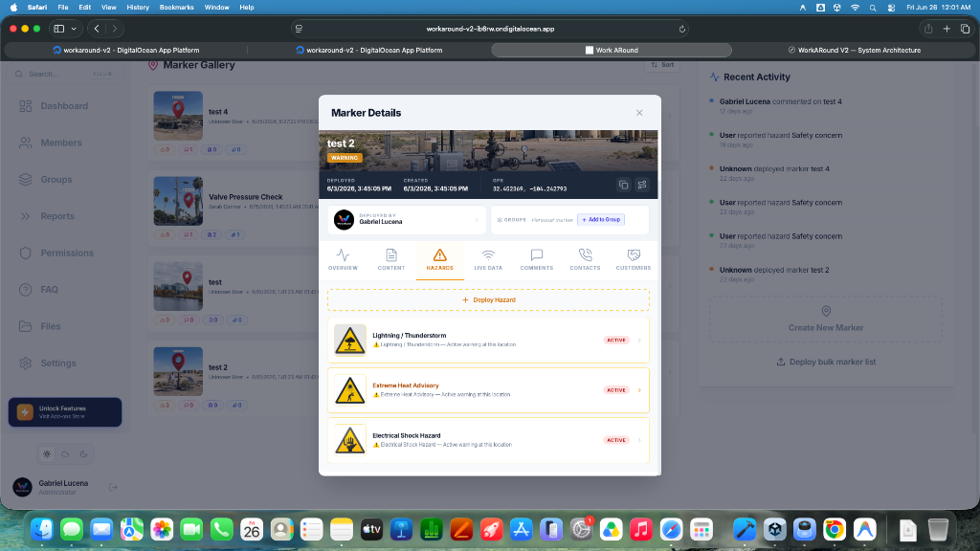The image size is (980, 551).
Task: Expand the Electrical Shock Hazard row
Action: tap(488, 440)
